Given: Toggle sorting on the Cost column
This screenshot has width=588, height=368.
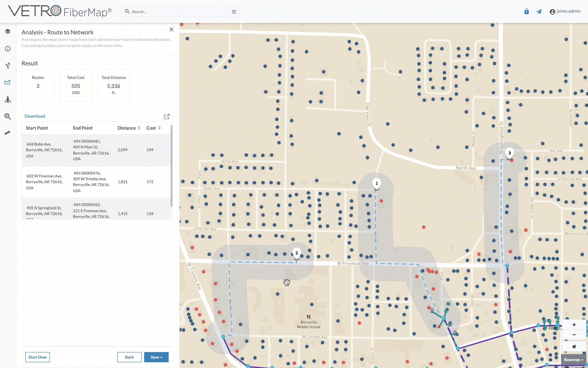Looking at the screenshot, I should 159,128.
